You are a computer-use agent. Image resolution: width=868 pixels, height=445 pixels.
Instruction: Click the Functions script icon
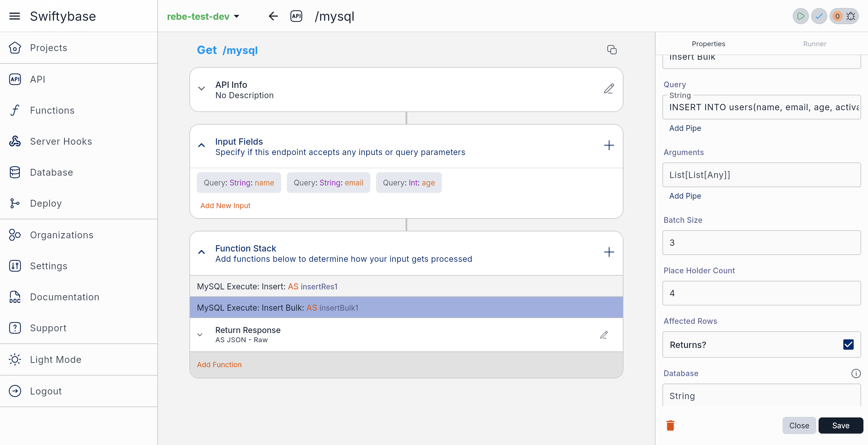pos(15,110)
